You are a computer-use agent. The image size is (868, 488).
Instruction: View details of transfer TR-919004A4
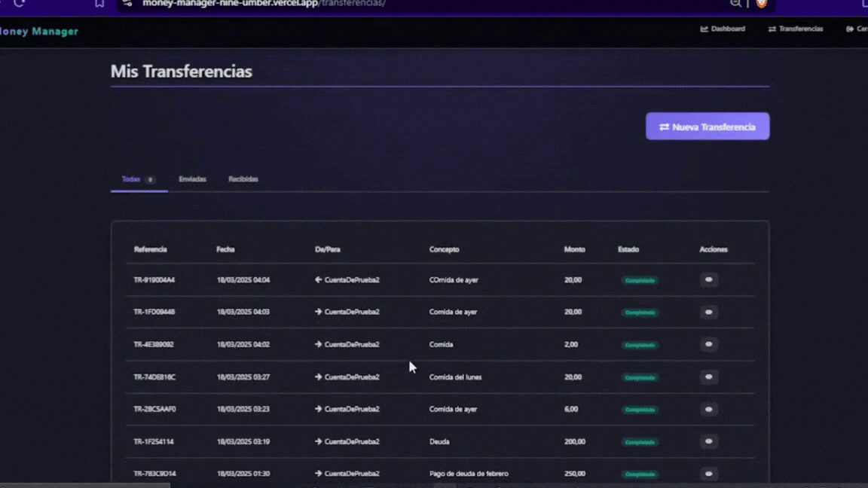click(708, 280)
